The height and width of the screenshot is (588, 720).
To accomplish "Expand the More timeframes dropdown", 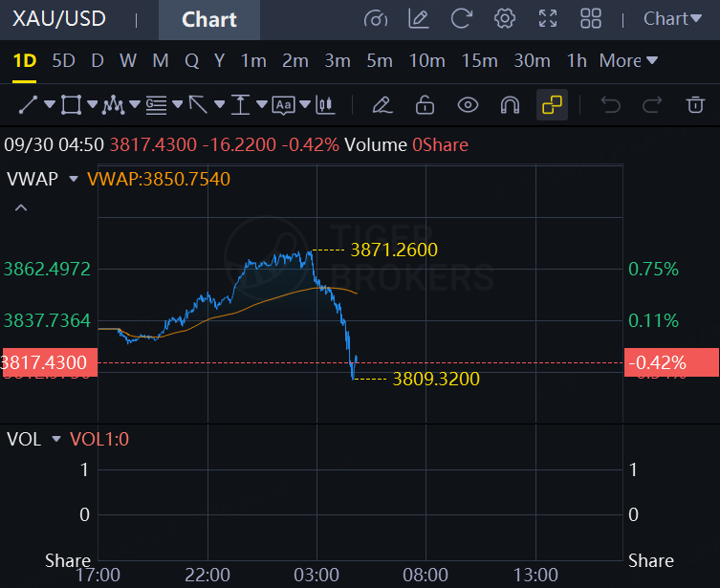I will pos(628,60).
